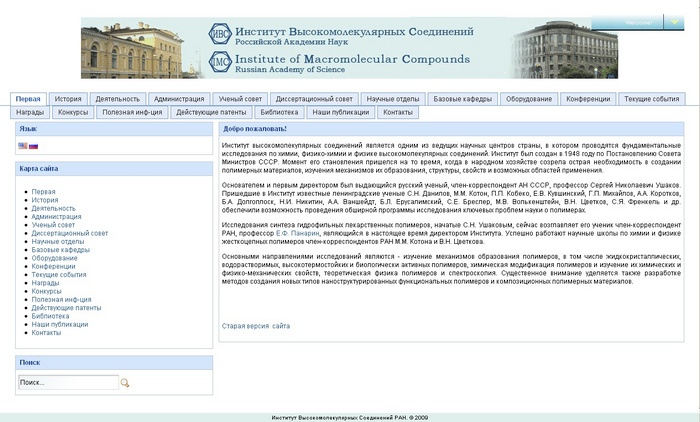Open the Контакты tab
The image size is (700, 422).
pos(398,112)
